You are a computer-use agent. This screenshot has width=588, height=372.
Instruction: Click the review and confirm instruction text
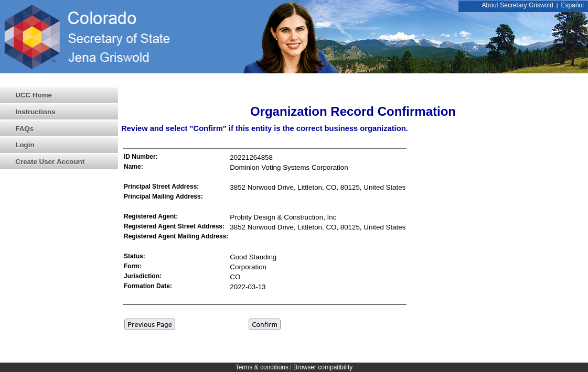(x=264, y=128)
